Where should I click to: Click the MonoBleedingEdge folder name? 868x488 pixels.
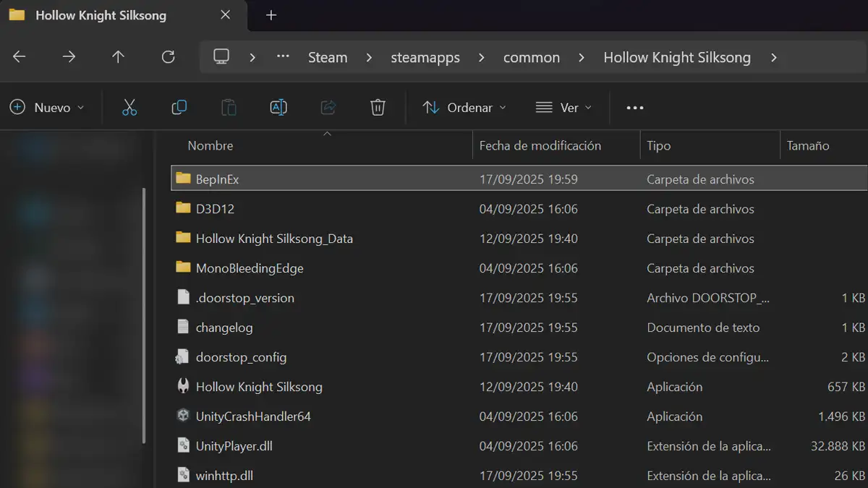250,268
